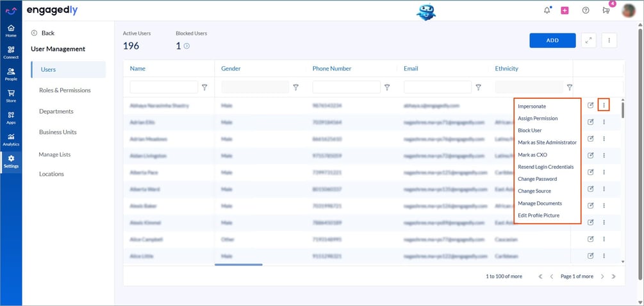Open the user profile avatar
644x306 pixels.
click(629, 11)
